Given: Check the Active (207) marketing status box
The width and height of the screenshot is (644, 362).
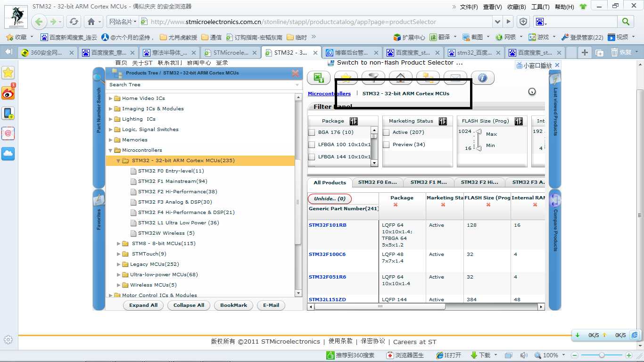Looking at the screenshot, I should tap(387, 132).
